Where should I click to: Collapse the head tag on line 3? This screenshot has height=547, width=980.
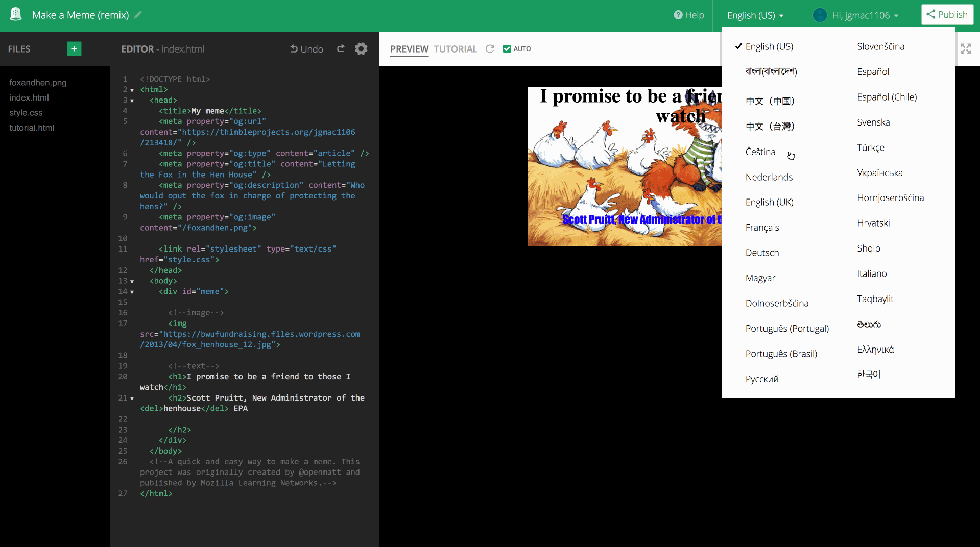(132, 101)
